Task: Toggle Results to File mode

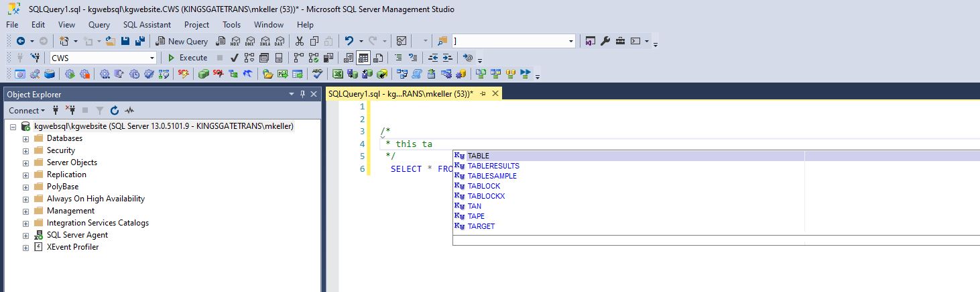Action: click(379, 58)
